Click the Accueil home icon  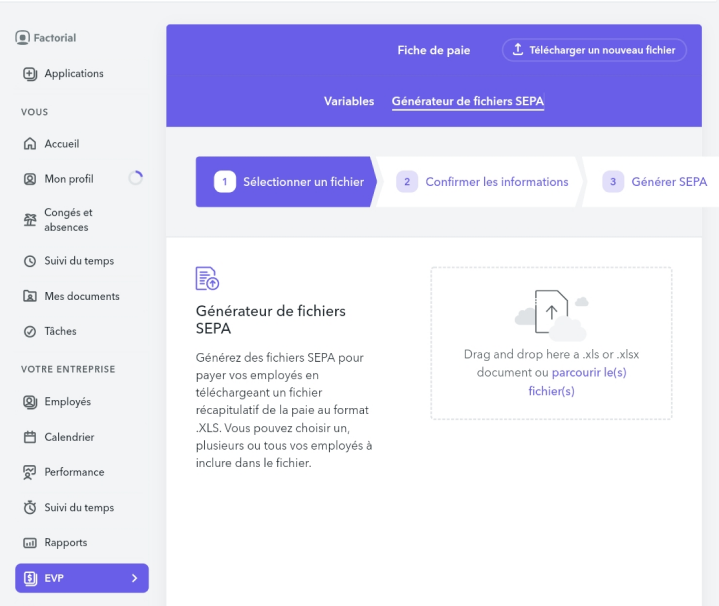(x=30, y=144)
